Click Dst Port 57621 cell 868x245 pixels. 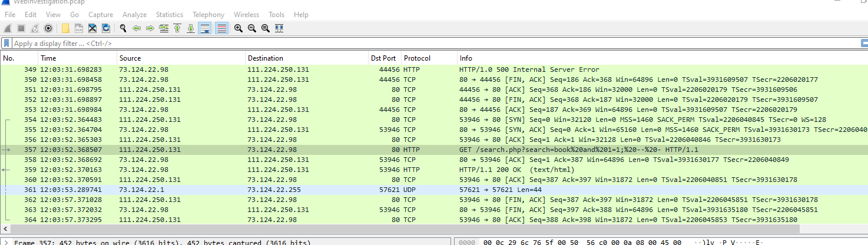point(389,190)
